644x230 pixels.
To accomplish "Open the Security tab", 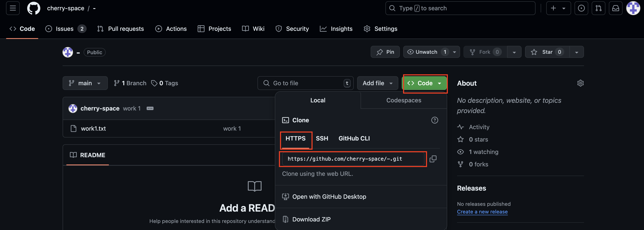I will [x=292, y=29].
